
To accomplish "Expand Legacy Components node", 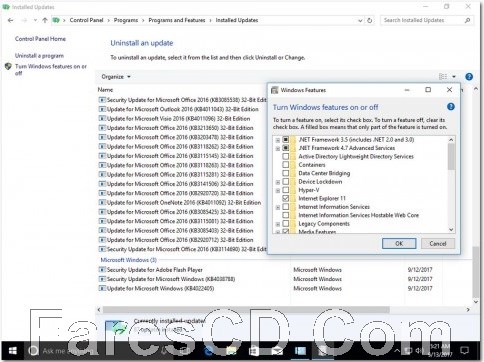I will coord(278,224).
